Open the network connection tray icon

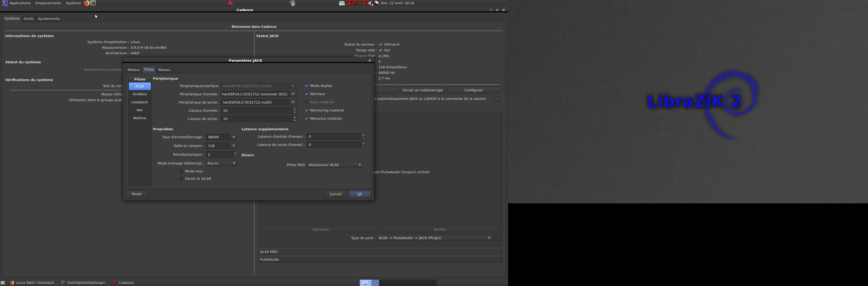pyautogui.click(x=377, y=3)
